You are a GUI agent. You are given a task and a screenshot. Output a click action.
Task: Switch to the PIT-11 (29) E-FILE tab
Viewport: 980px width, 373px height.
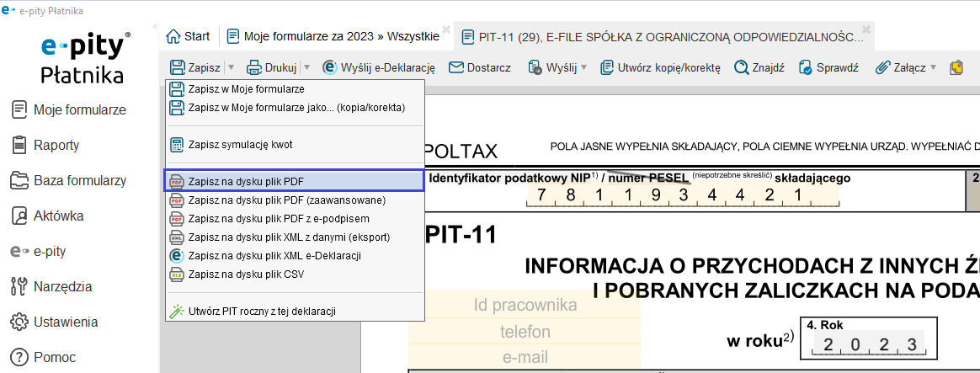(663, 37)
